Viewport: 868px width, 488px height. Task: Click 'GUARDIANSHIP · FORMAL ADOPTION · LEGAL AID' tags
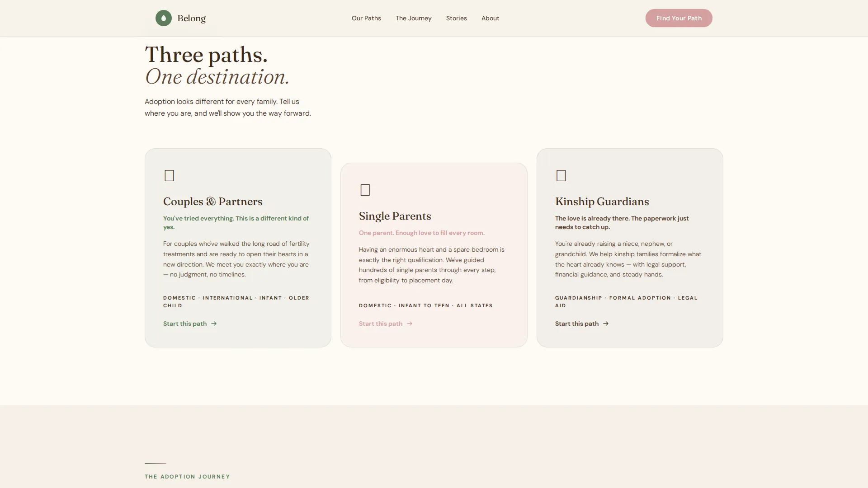pyautogui.click(x=626, y=301)
